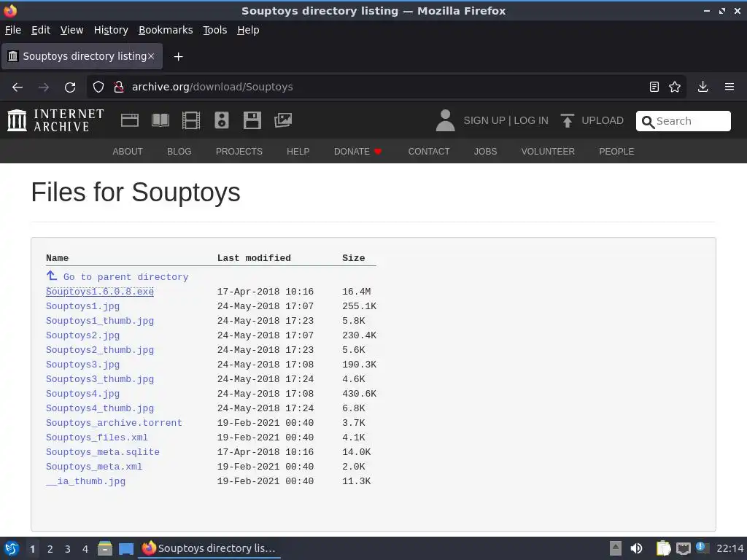Open the ABOUT navigation link
Image resolution: width=747 pixels, height=560 pixels.
128,152
